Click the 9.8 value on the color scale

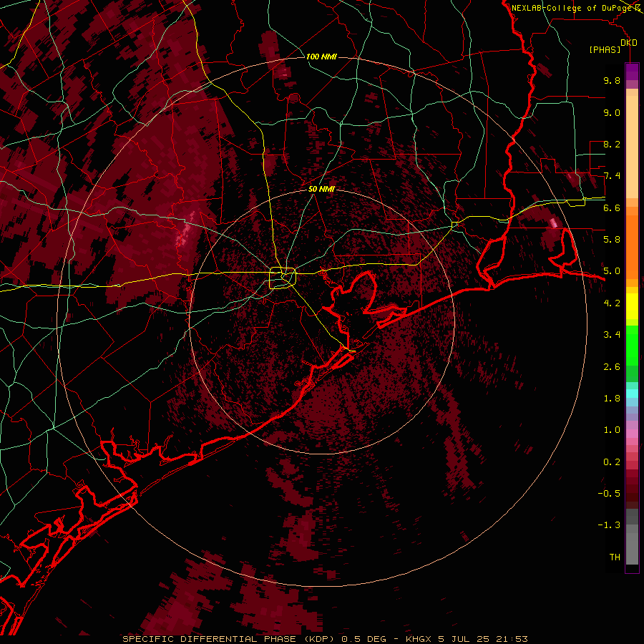pos(612,80)
